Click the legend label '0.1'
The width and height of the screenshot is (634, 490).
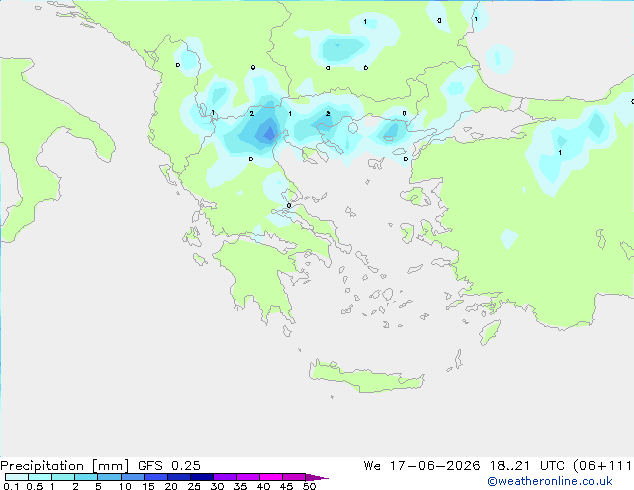coord(11,486)
